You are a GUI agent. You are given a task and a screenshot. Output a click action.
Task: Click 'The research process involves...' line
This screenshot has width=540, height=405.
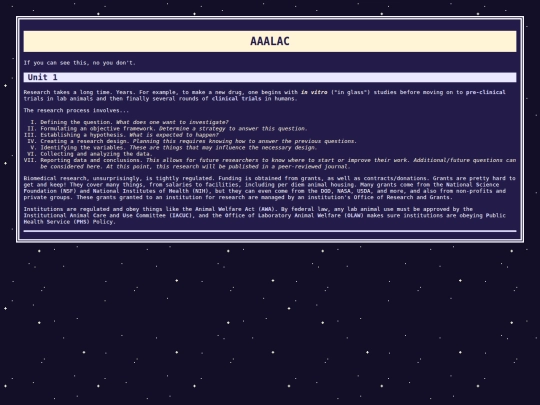click(x=76, y=110)
